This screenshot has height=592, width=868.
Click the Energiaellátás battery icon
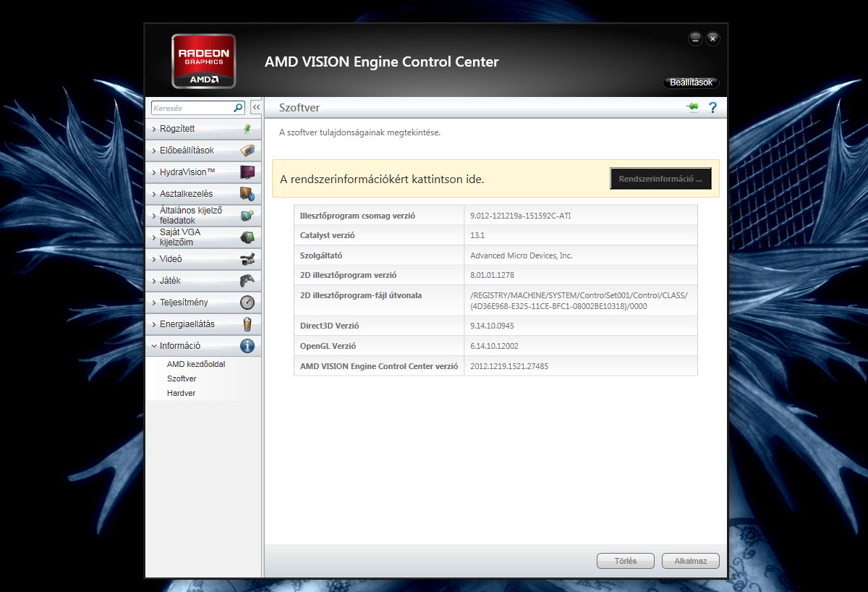247,324
